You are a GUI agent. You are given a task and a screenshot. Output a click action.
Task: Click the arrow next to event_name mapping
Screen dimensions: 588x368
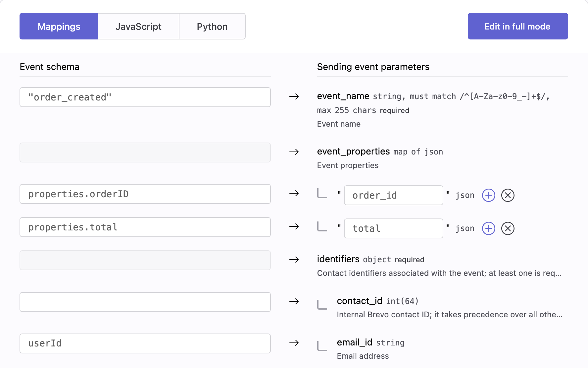294,96
